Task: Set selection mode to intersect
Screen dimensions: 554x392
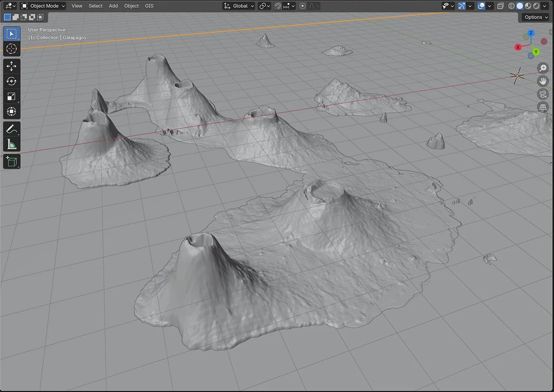Action: (41, 17)
